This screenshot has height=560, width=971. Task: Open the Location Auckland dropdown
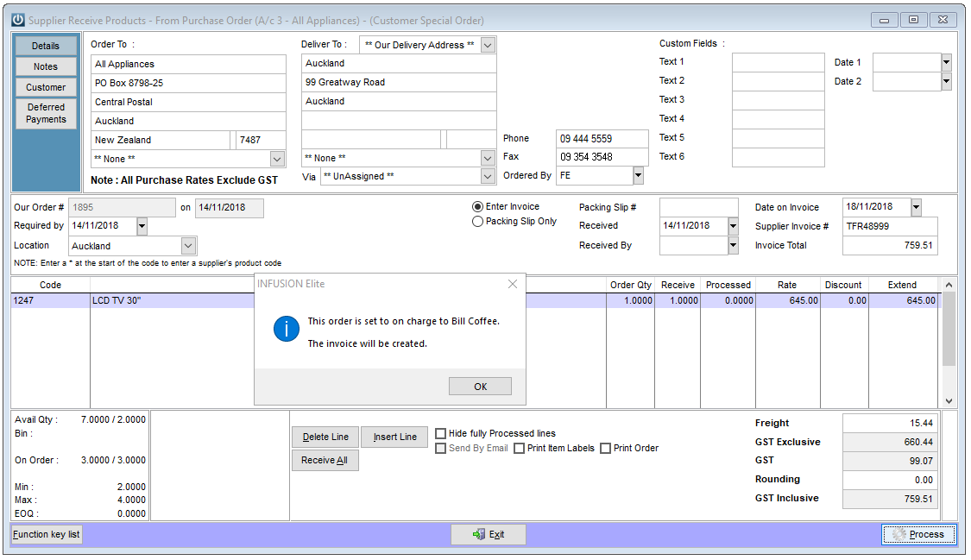(188, 246)
